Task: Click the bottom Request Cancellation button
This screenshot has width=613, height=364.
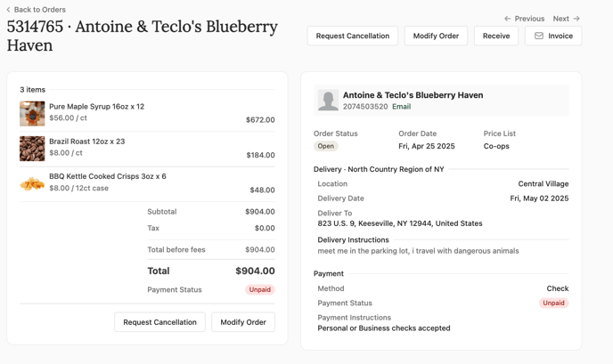Action: click(159, 322)
